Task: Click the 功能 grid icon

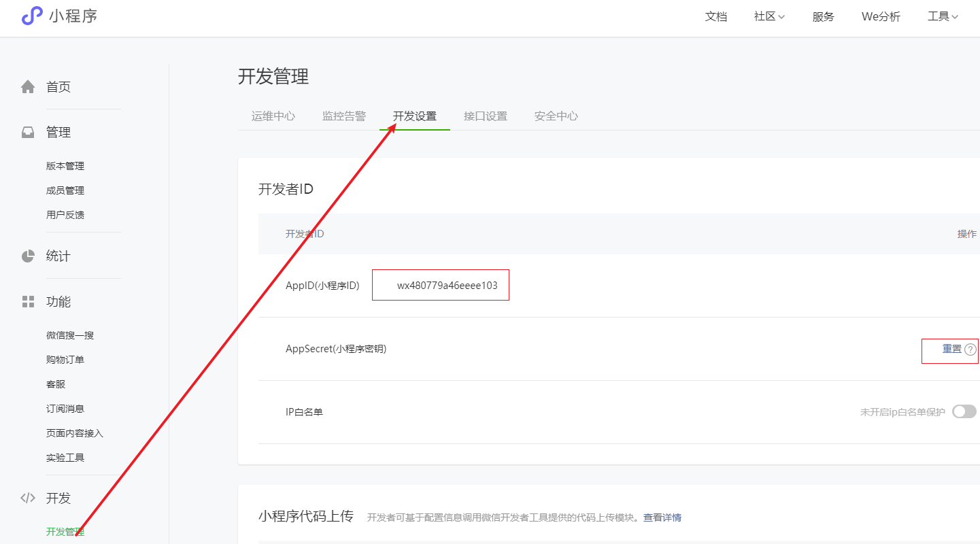Action: click(28, 302)
